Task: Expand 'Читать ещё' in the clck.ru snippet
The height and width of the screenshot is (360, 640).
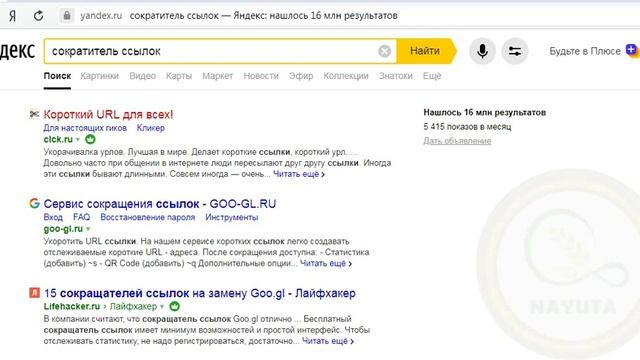Action: click(299, 174)
